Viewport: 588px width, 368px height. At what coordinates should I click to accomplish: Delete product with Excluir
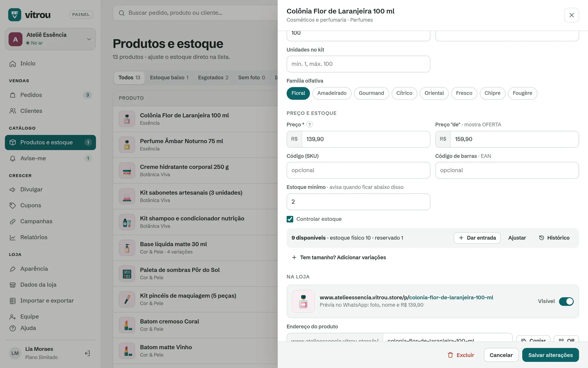point(461,355)
